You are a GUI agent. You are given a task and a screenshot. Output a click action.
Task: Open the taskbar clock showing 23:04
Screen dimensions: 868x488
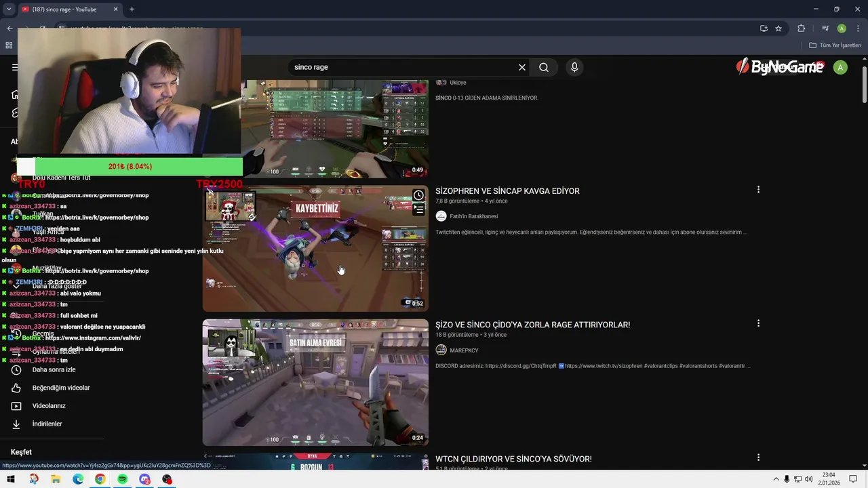829,479
